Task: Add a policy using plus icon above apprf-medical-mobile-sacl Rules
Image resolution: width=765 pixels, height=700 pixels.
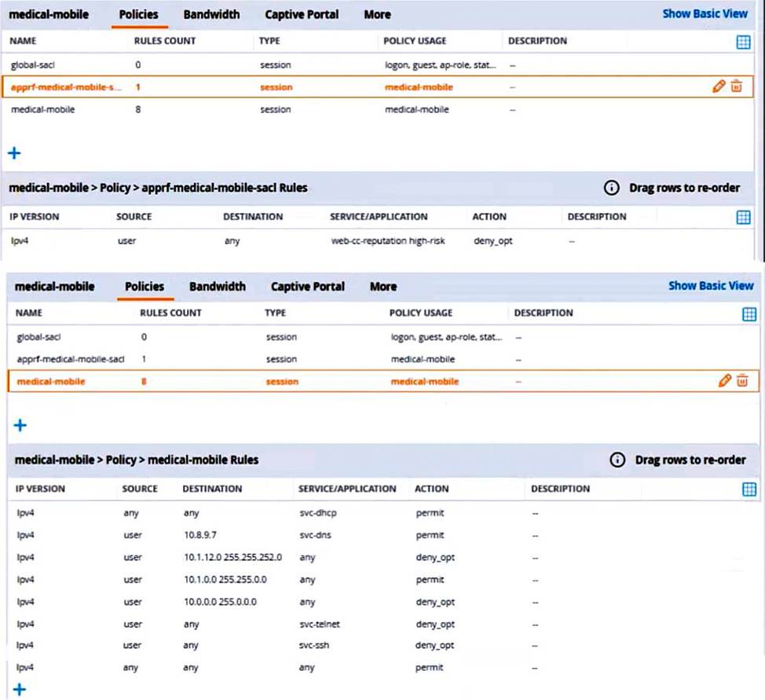Action: [x=14, y=152]
